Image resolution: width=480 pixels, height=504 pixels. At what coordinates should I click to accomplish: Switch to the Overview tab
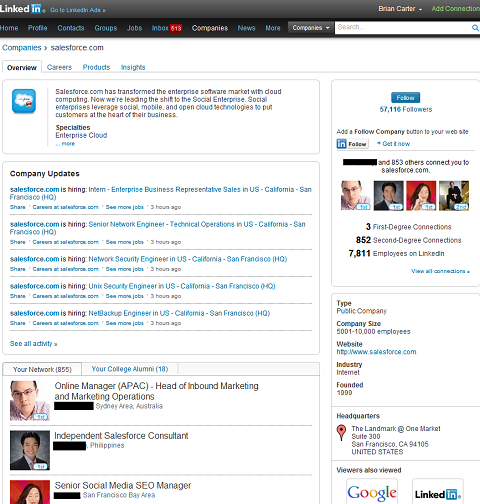click(22, 67)
